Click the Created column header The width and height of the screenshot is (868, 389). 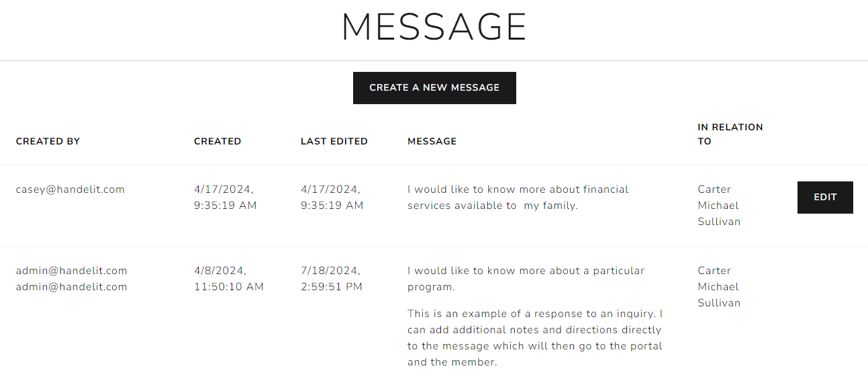[218, 141]
